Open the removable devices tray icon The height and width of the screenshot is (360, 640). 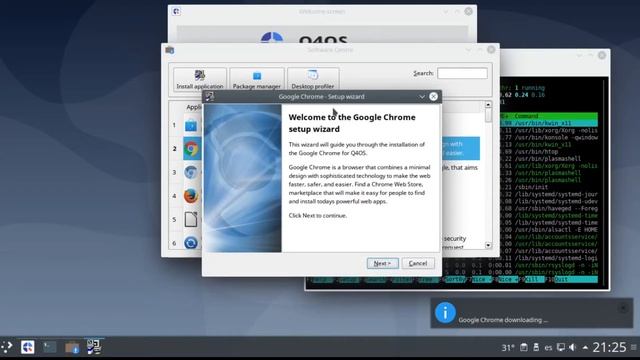(x=536, y=347)
